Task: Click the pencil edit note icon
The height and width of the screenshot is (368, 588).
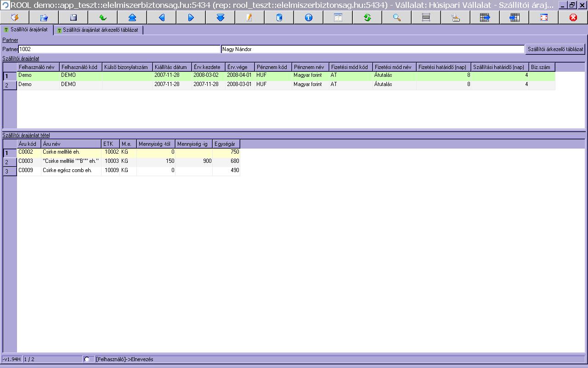Action: 250,17
